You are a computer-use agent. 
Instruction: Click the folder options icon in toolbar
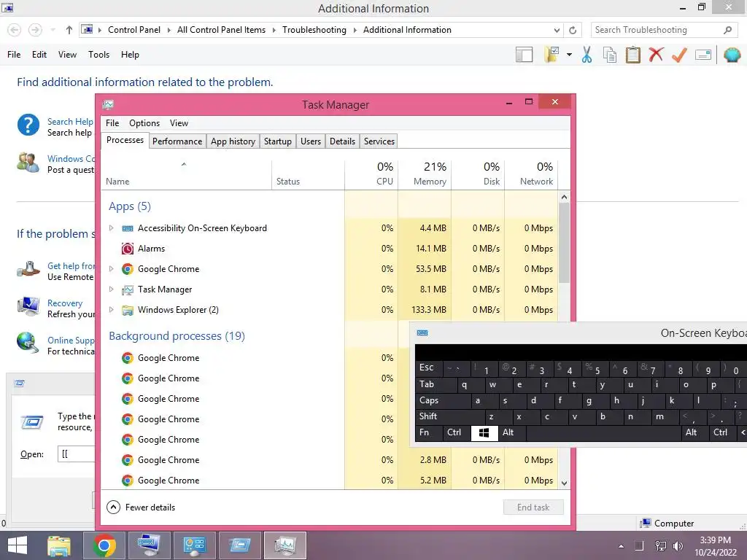tap(551, 55)
